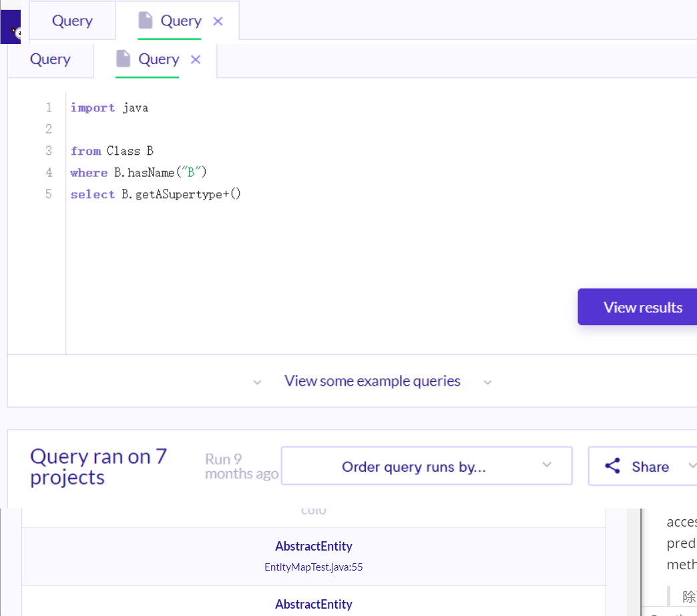Screen dimensions: 697x616
Task: Open EntityMapTest.java:55 location link
Action: coord(313,567)
